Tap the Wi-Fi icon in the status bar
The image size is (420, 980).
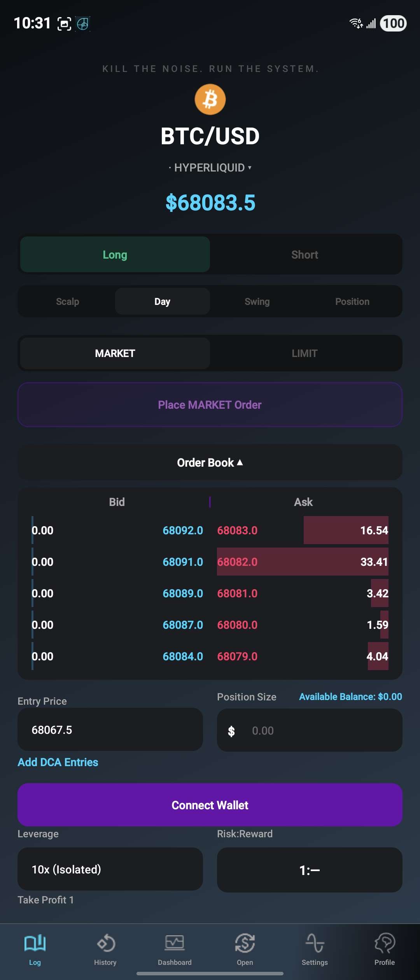(355, 23)
